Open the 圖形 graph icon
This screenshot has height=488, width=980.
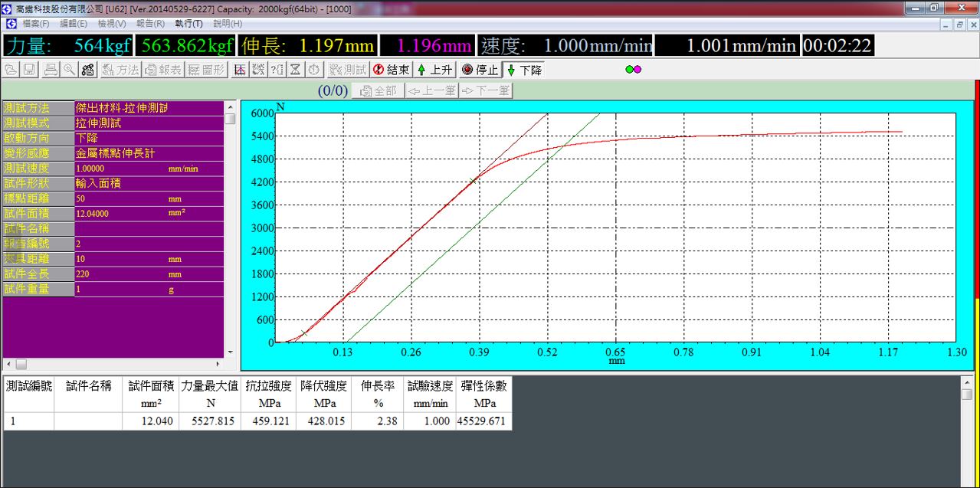205,69
